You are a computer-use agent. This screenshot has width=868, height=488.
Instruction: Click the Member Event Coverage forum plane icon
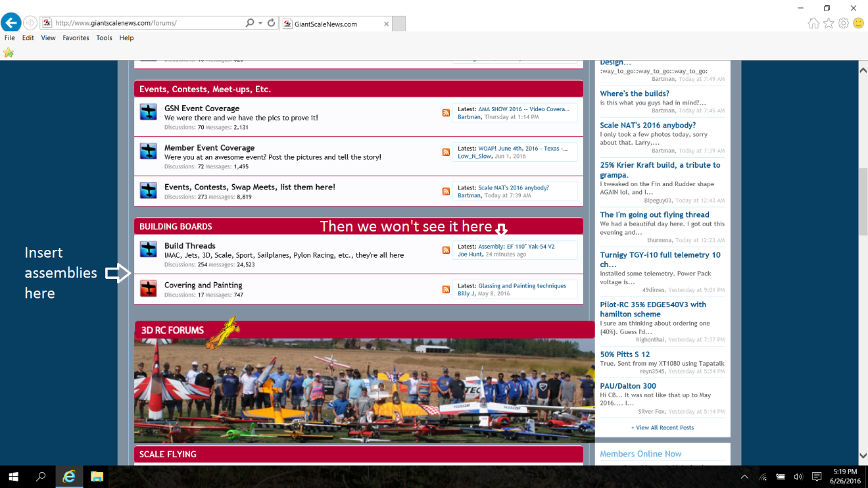[x=148, y=151]
